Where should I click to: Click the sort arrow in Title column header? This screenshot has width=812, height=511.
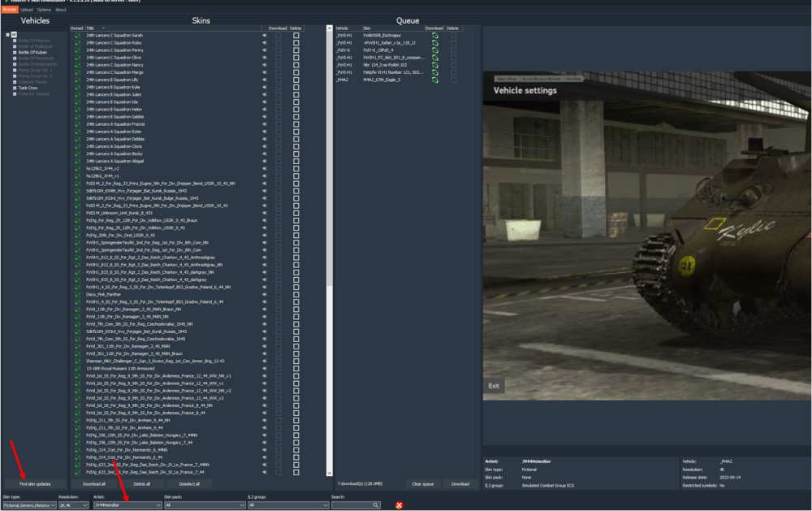pyautogui.click(x=104, y=28)
